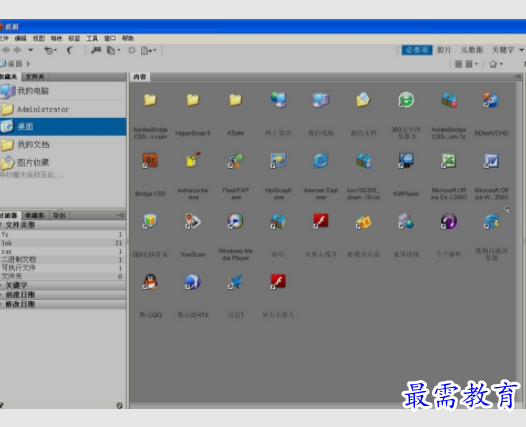
Task: Open the 视图 menu
Action: (x=39, y=38)
